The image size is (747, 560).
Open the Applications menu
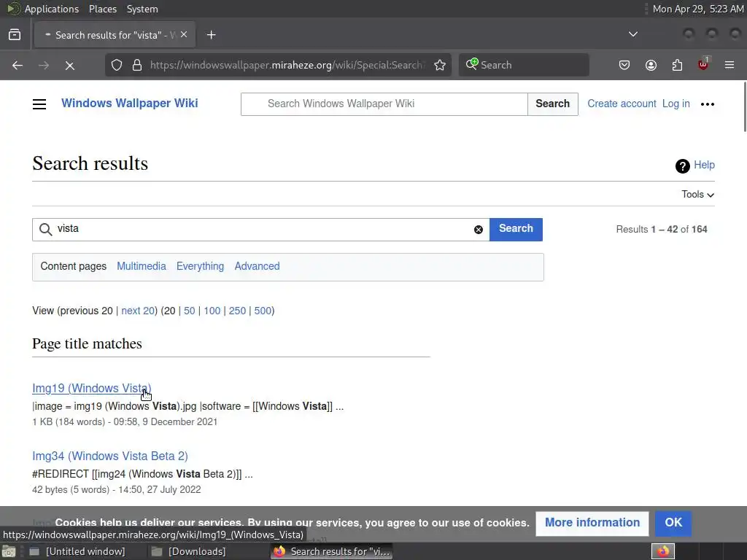click(52, 9)
